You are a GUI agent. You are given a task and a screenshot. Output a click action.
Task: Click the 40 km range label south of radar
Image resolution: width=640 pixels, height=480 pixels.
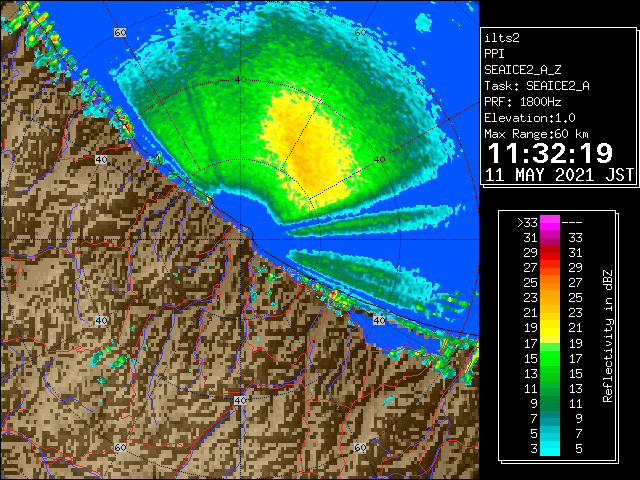point(240,400)
